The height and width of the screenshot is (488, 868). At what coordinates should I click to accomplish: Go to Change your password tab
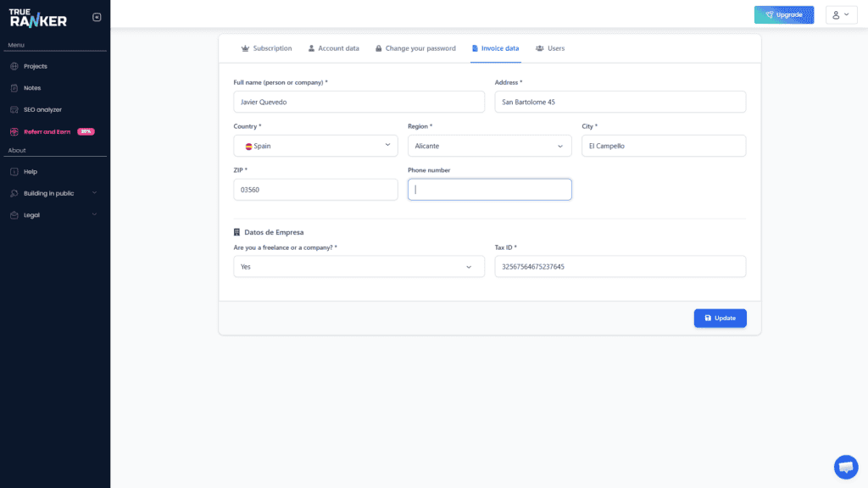415,48
